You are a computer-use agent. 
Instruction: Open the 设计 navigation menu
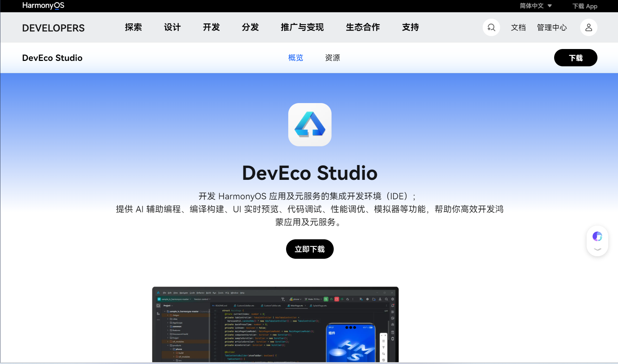172,27
